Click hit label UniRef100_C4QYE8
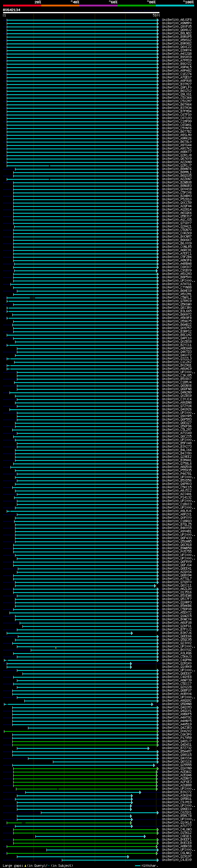The width and height of the screenshot is (197, 868). 176,677
